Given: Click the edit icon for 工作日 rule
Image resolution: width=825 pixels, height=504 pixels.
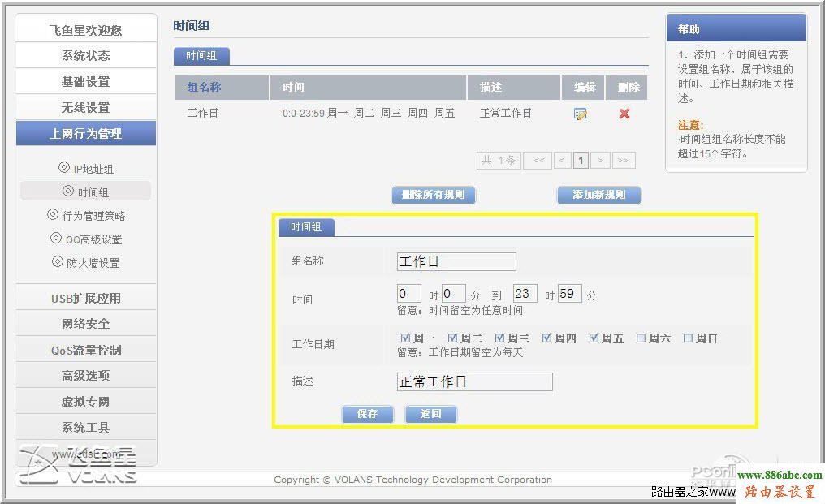Looking at the screenshot, I should (x=580, y=114).
